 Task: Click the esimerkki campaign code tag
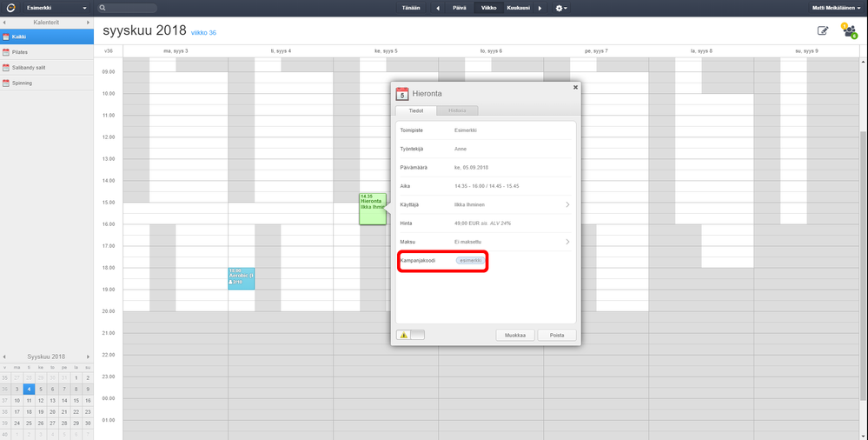pos(470,261)
